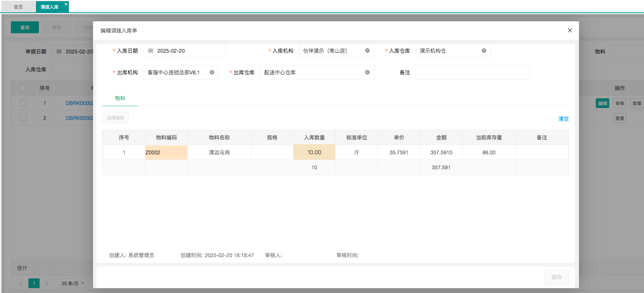
Task: Clear the 出库仓库 field with its X icon
Action: pos(367,73)
